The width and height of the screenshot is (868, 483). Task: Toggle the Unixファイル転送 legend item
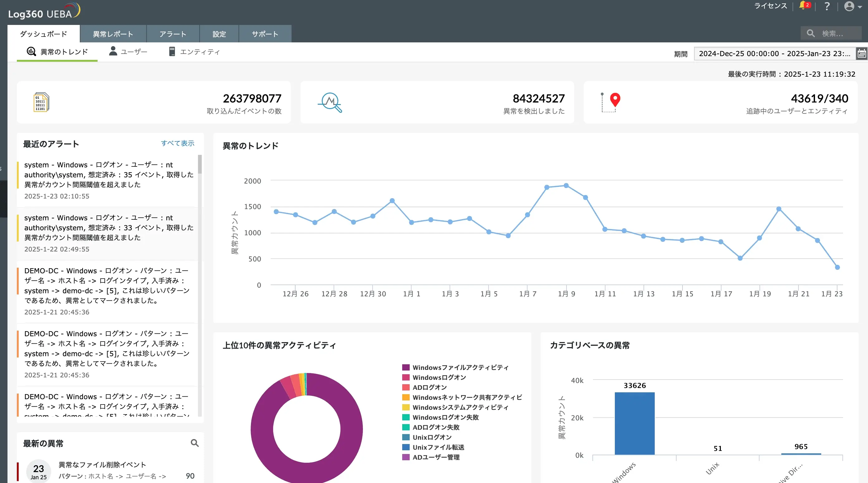pyautogui.click(x=433, y=447)
